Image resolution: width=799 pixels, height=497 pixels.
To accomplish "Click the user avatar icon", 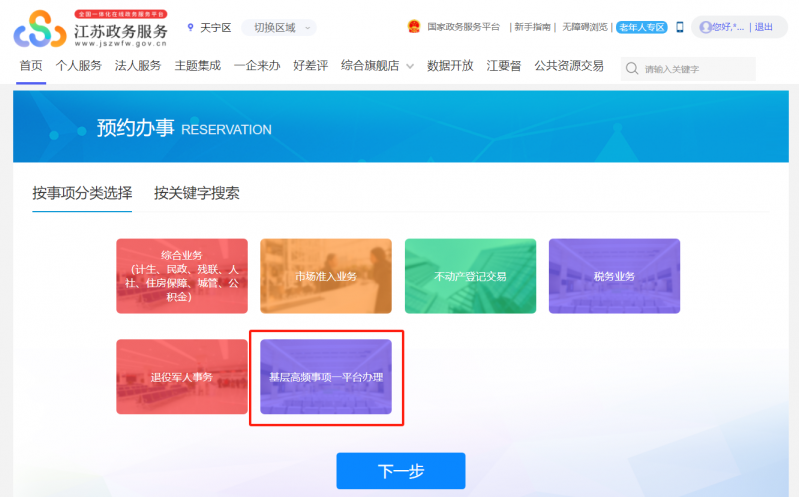I will pyautogui.click(x=706, y=27).
